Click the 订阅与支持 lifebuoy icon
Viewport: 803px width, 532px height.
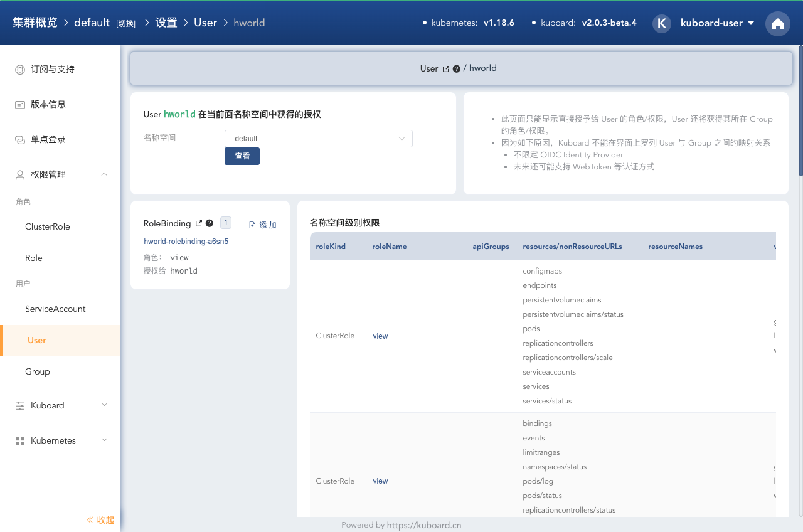[x=20, y=70]
